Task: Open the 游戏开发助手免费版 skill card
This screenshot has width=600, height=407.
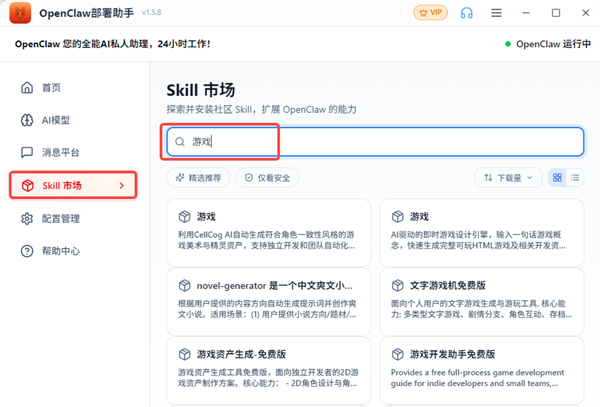Action: pyautogui.click(x=482, y=370)
